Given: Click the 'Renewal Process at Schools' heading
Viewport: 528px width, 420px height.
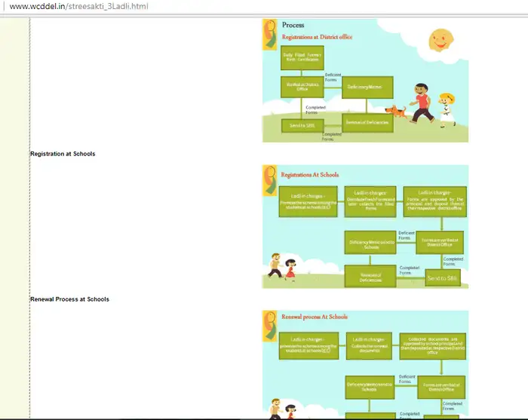Looking at the screenshot, I should (69, 299).
